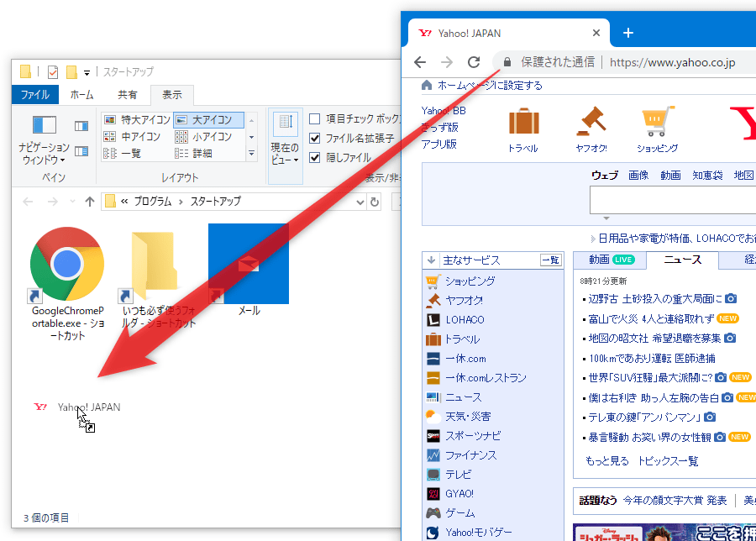
Task: Select 詳細 layout option
Action: point(193,154)
